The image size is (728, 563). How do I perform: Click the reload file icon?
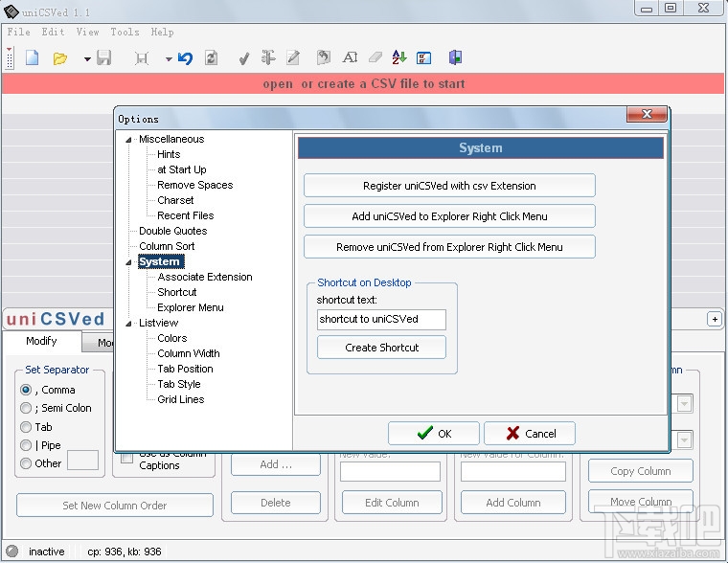[212, 58]
